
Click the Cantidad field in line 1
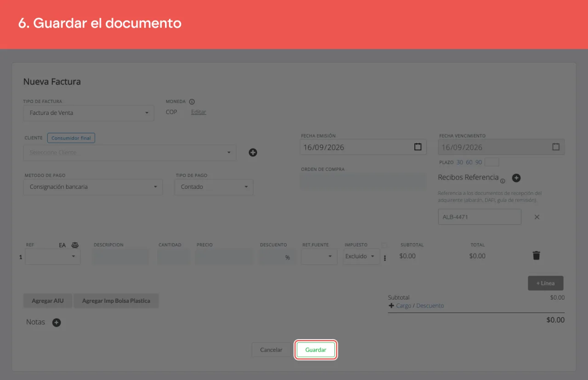point(173,256)
